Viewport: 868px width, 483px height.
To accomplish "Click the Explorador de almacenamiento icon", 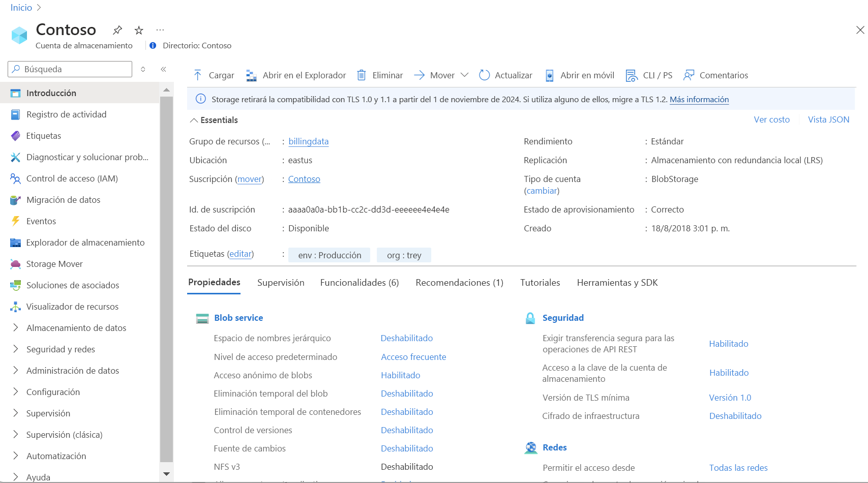I will pyautogui.click(x=15, y=243).
